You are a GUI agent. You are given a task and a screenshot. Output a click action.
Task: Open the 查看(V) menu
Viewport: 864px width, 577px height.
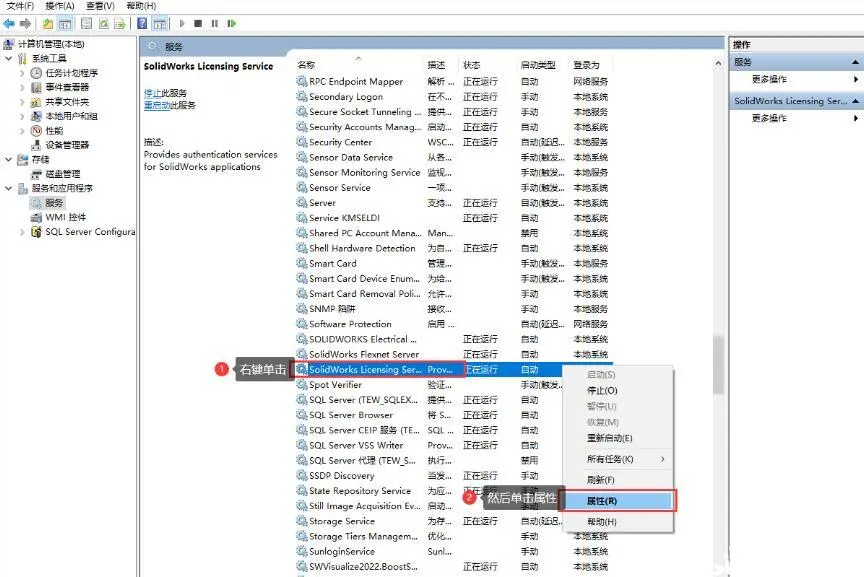pos(100,6)
